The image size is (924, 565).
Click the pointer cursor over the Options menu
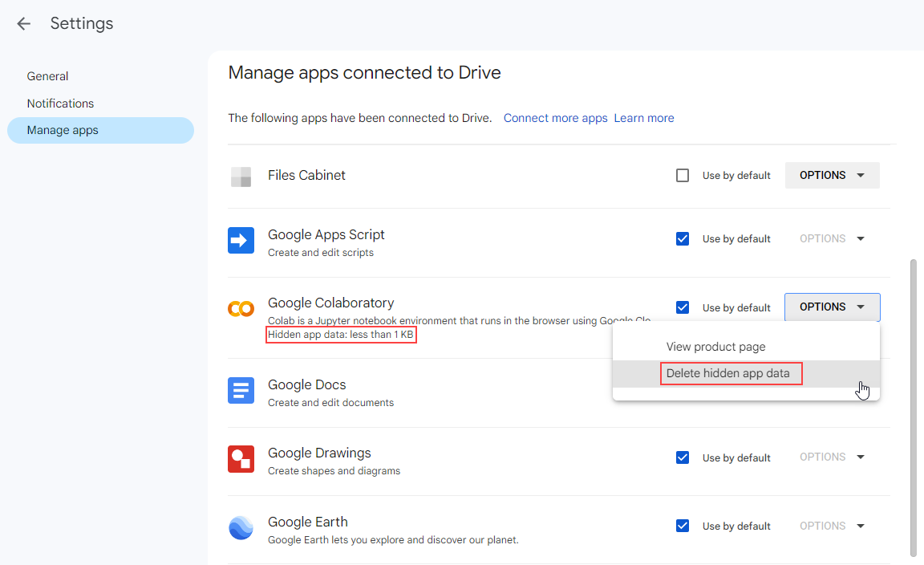tap(863, 389)
